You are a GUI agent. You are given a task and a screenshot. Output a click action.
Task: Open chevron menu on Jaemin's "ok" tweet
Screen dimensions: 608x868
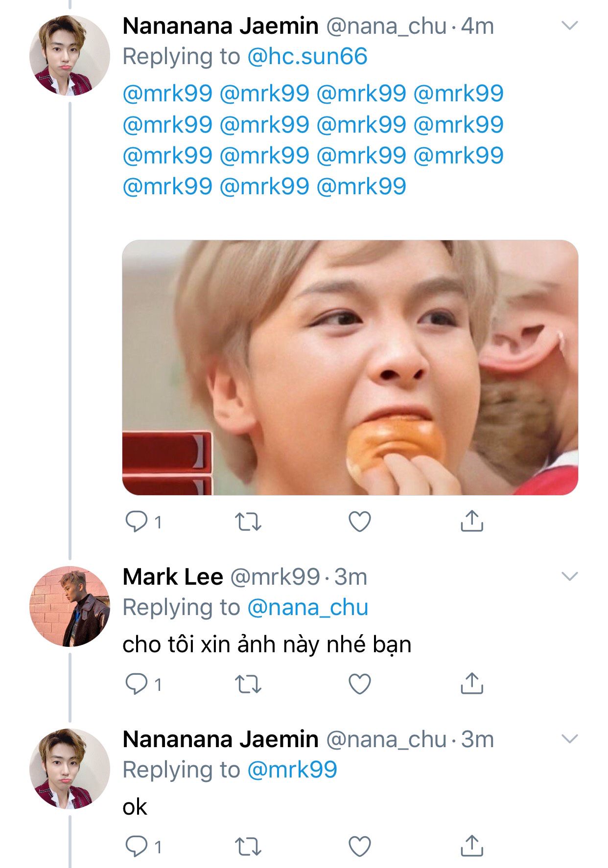tap(570, 739)
